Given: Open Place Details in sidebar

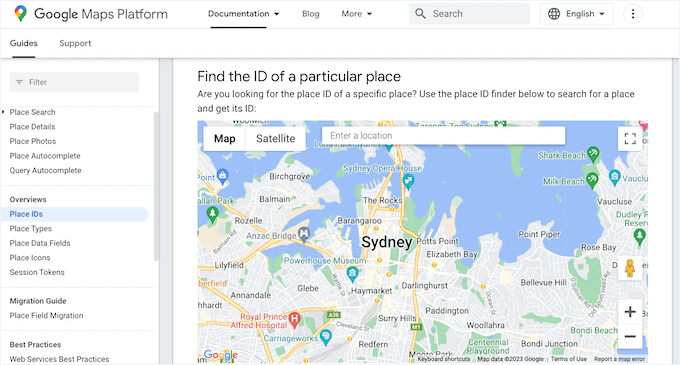Looking at the screenshot, I should [x=33, y=127].
